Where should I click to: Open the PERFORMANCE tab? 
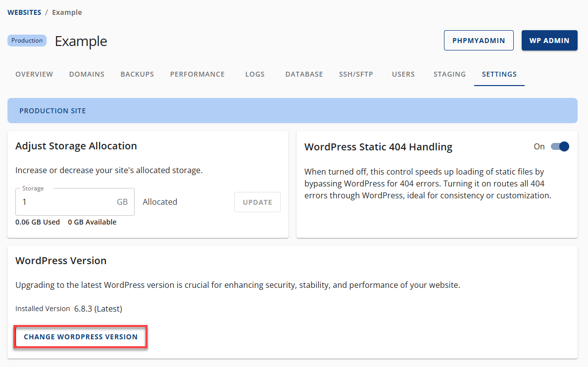tap(197, 74)
